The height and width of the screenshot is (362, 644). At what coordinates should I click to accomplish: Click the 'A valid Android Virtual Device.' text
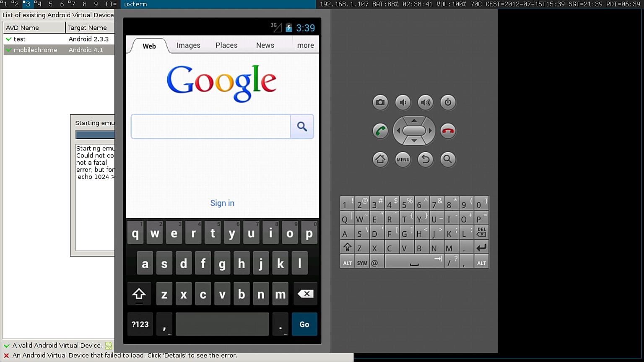57,345
